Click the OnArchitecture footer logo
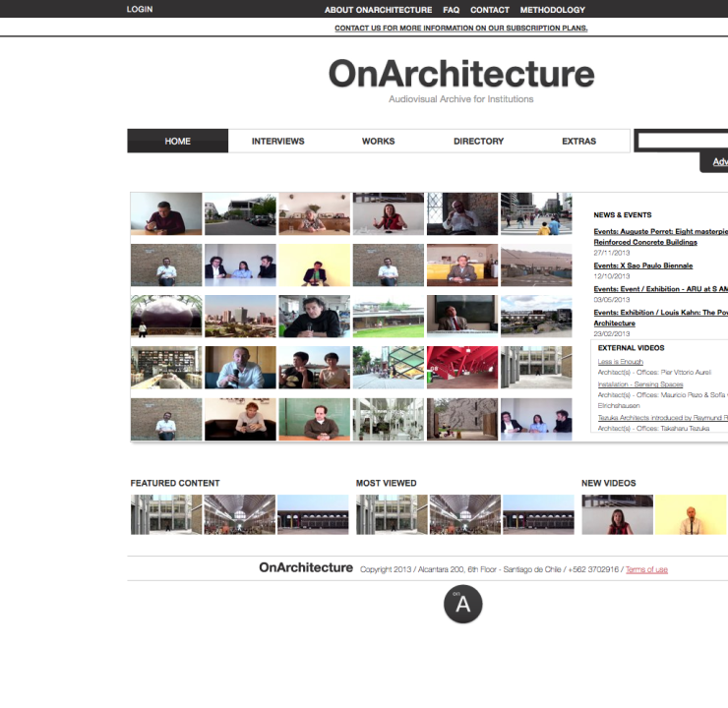 click(x=306, y=567)
